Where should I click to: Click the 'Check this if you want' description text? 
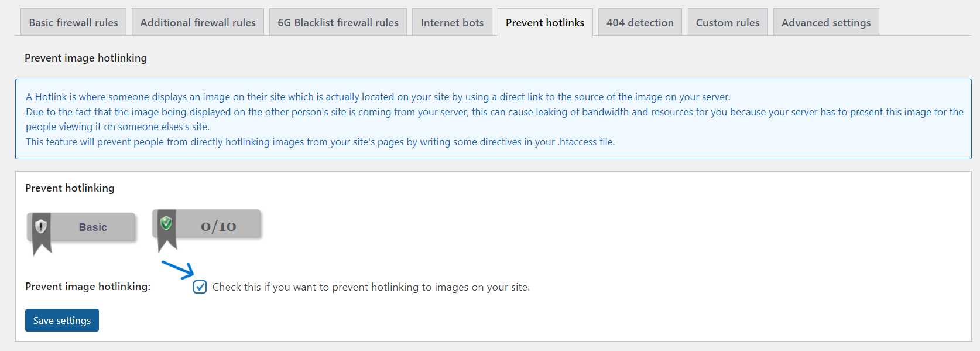pyautogui.click(x=371, y=287)
